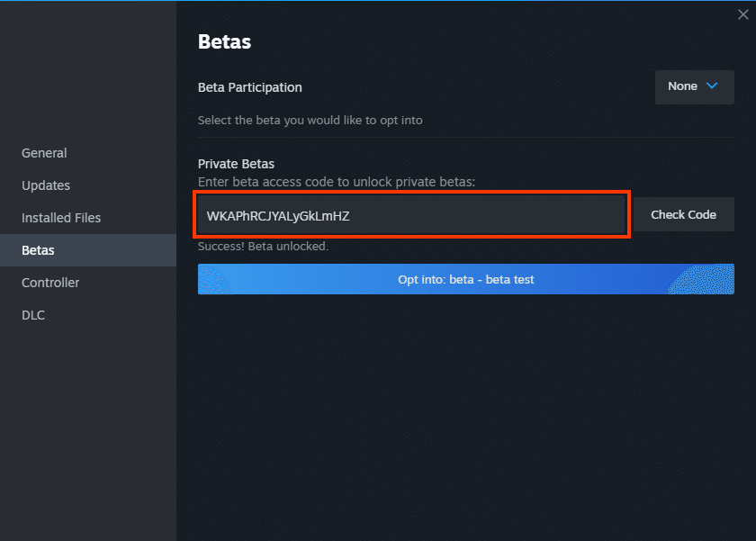Close the properties window with X

pos(743,14)
